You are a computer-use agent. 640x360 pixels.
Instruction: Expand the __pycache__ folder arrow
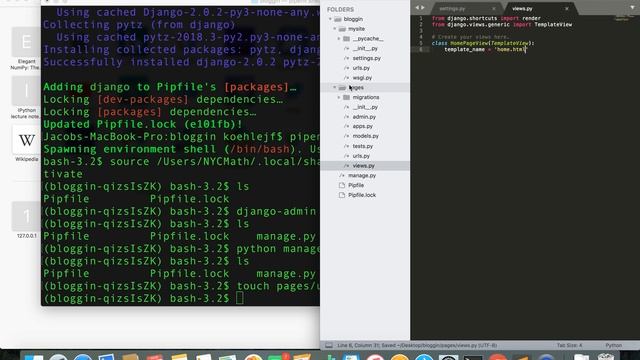click(x=339, y=39)
